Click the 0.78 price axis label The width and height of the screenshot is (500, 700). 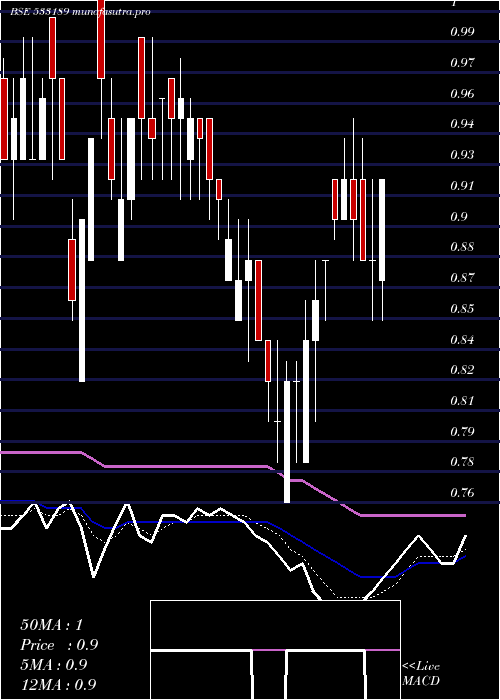point(462,462)
